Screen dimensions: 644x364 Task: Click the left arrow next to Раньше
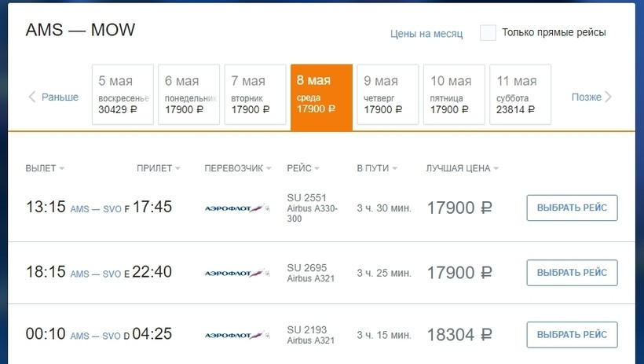32,97
